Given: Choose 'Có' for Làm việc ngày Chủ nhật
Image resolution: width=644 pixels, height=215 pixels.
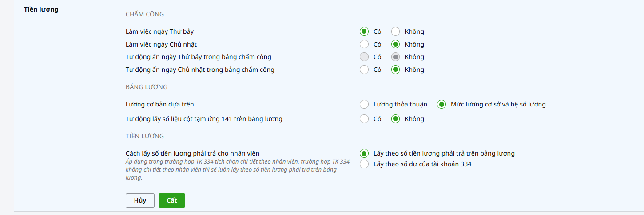Looking at the screenshot, I should click(364, 44).
